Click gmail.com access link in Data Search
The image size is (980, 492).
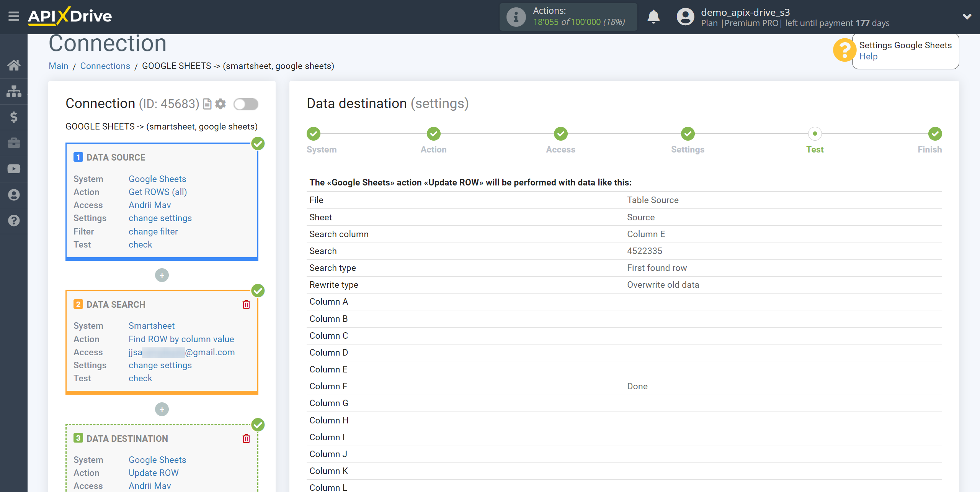(181, 352)
